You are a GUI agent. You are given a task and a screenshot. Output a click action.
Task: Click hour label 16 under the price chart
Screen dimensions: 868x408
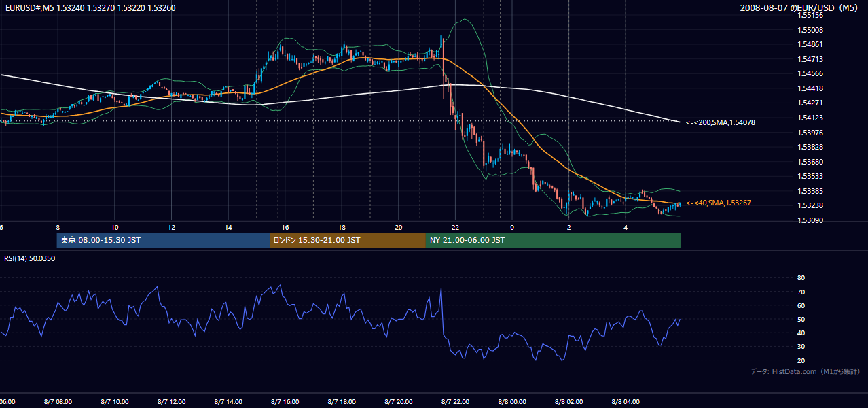pyautogui.click(x=285, y=228)
